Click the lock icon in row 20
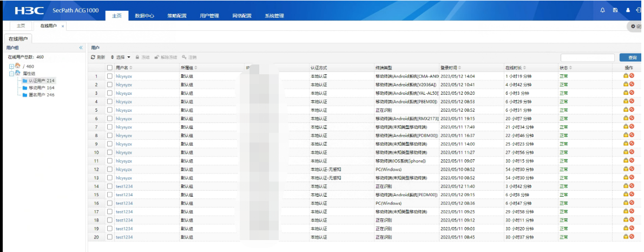 [626, 236]
